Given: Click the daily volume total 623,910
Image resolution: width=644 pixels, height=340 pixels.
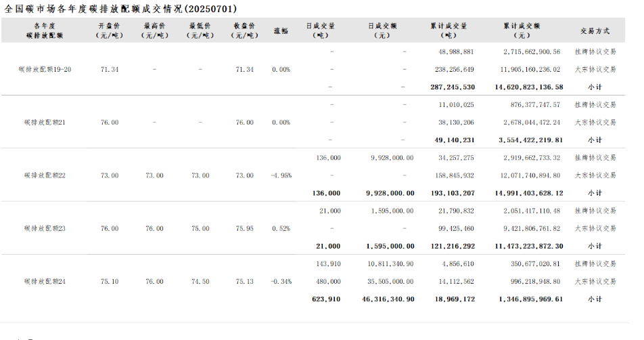Looking at the screenshot, I should click(x=327, y=299).
